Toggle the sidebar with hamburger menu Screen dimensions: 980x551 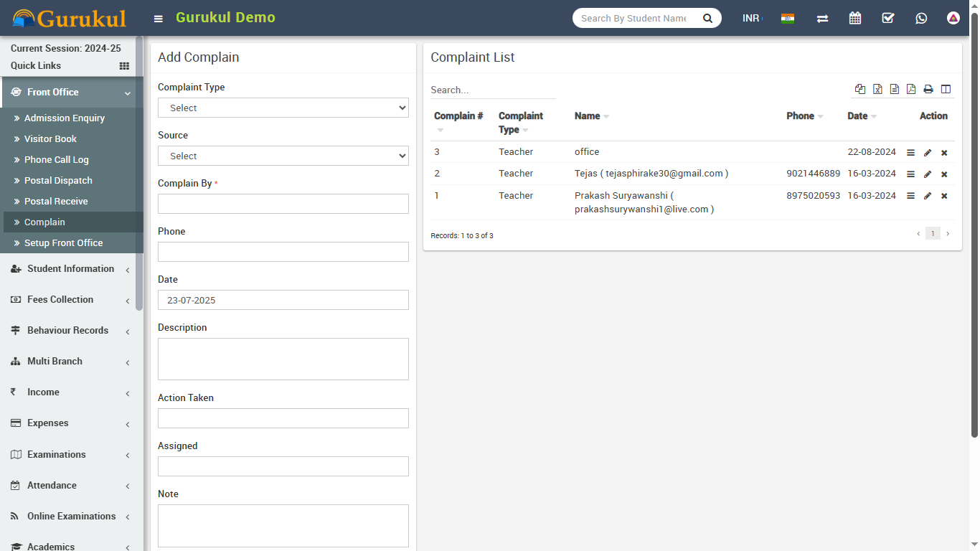(x=159, y=19)
